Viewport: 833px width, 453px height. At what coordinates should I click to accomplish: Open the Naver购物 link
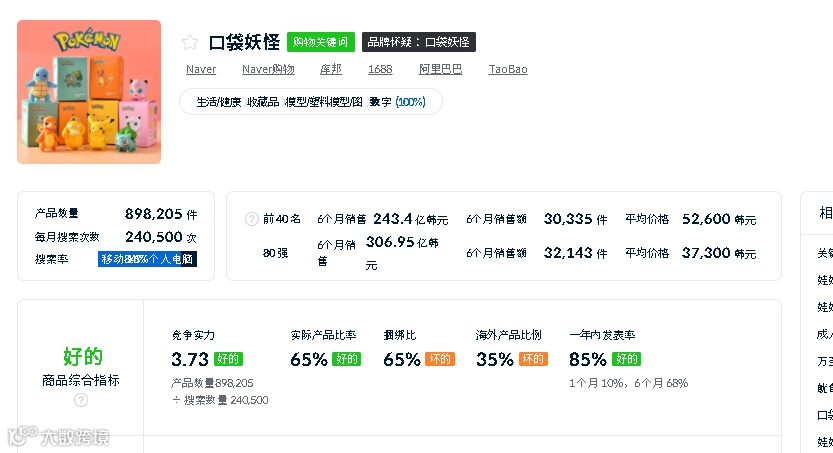pos(268,69)
